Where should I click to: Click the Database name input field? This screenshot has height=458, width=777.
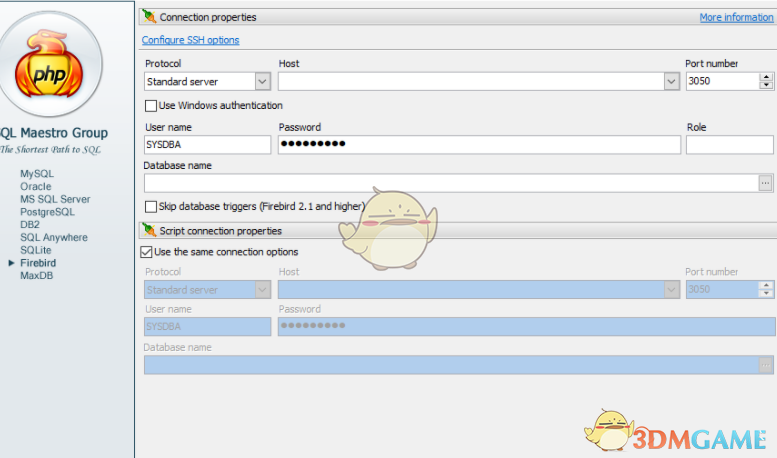point(451,183)
